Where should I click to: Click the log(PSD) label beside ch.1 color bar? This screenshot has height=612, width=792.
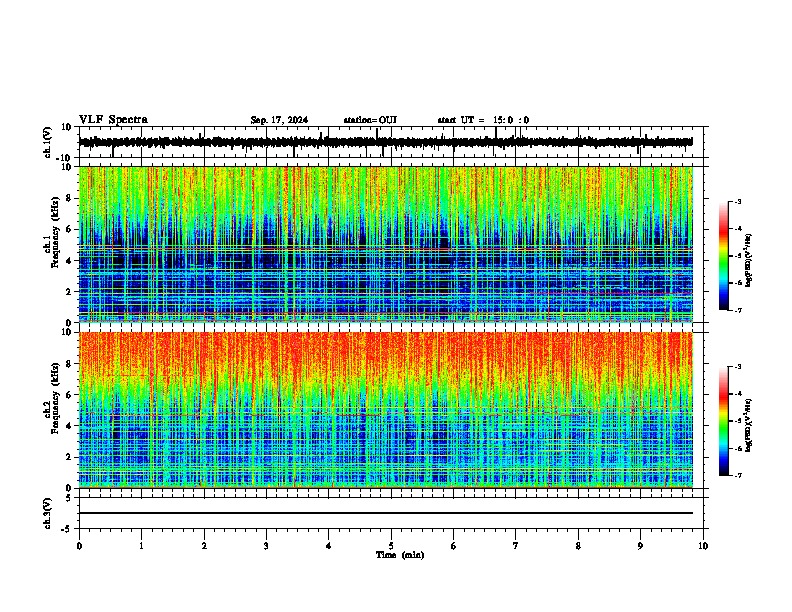749,261
